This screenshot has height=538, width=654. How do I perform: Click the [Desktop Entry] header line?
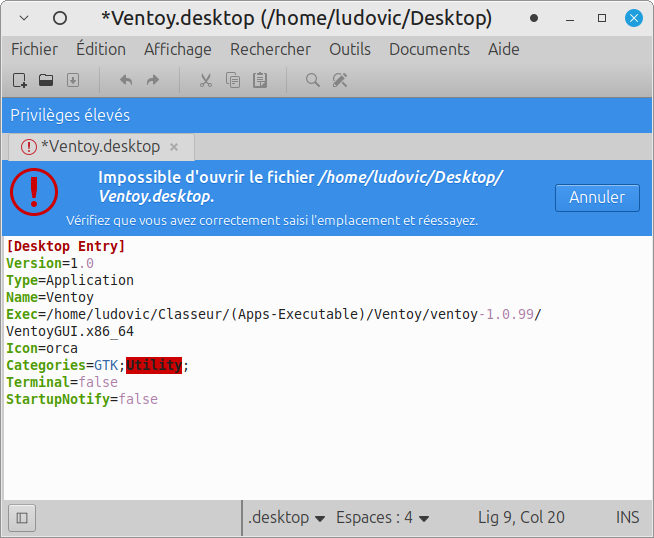65,246
